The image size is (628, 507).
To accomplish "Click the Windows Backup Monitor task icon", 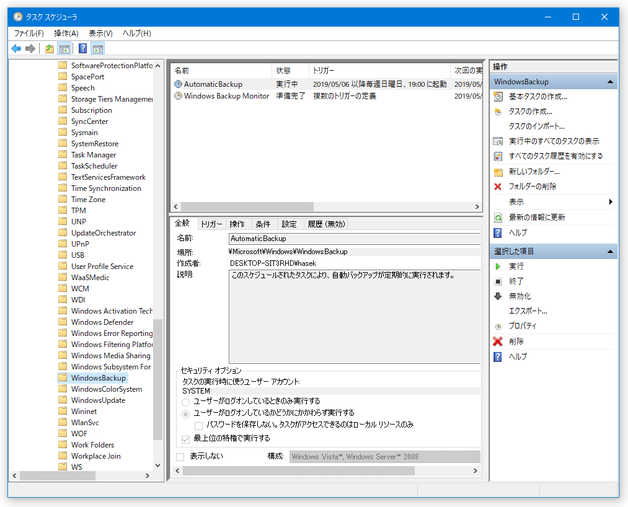I will (x=178, y=96).
